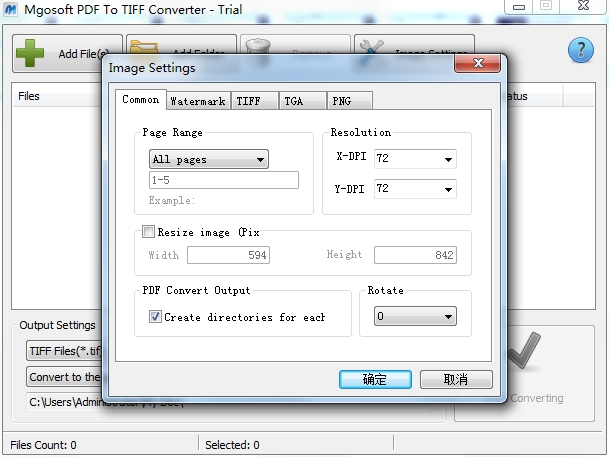Image resolution: width=609 pixels, height=457 pixels.
Task: Switch to the TIFF tab
Action: click(x=255, y=101)
